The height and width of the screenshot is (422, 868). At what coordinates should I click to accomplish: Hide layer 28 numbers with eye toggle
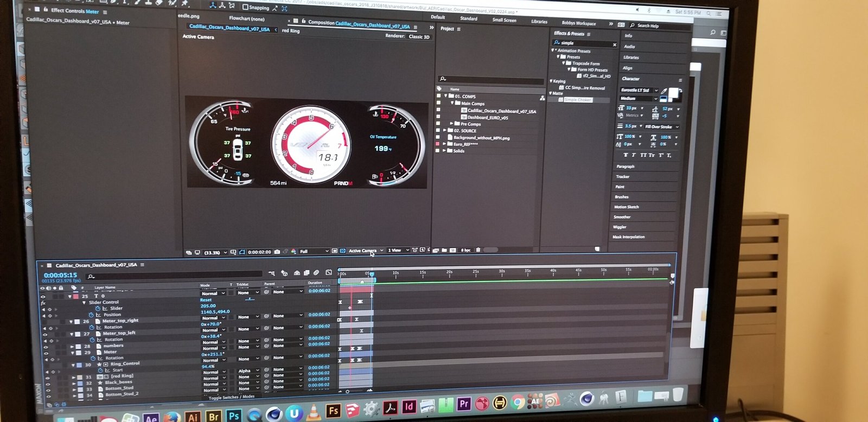pyautogui.click(x=46, y=347)
